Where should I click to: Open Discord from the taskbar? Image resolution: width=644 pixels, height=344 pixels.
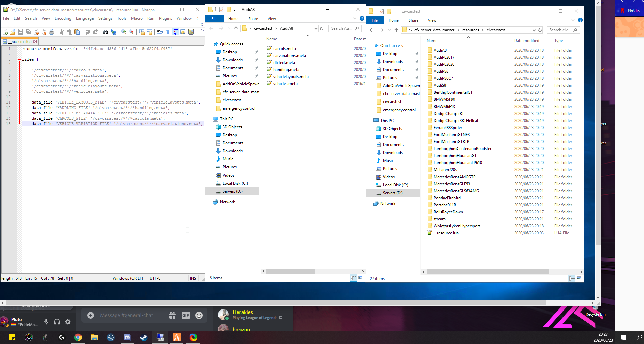tap(127, 337)
